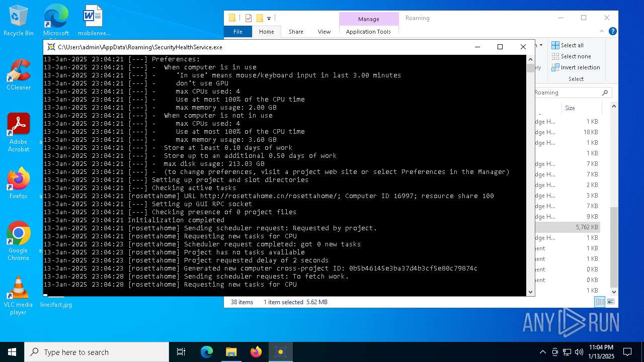
Task: Switch Explorer to large thumbnails view icon
Action: click(611, 302)
